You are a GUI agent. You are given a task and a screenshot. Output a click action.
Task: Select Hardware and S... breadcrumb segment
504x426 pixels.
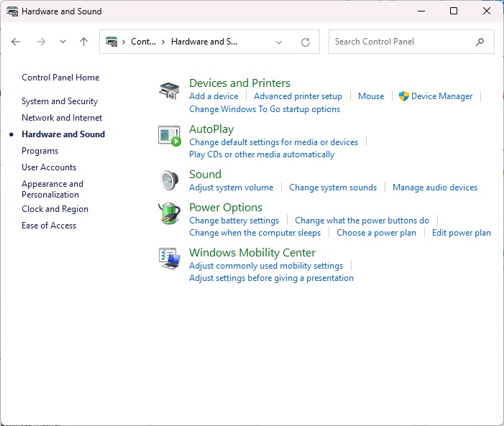[204, 42]
